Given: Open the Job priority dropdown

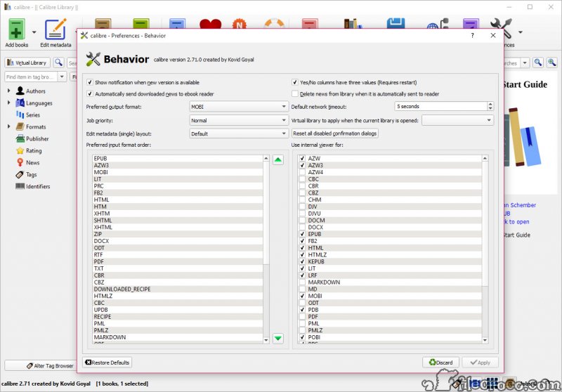Looking at the screenshot, I should tap(239, 120).
